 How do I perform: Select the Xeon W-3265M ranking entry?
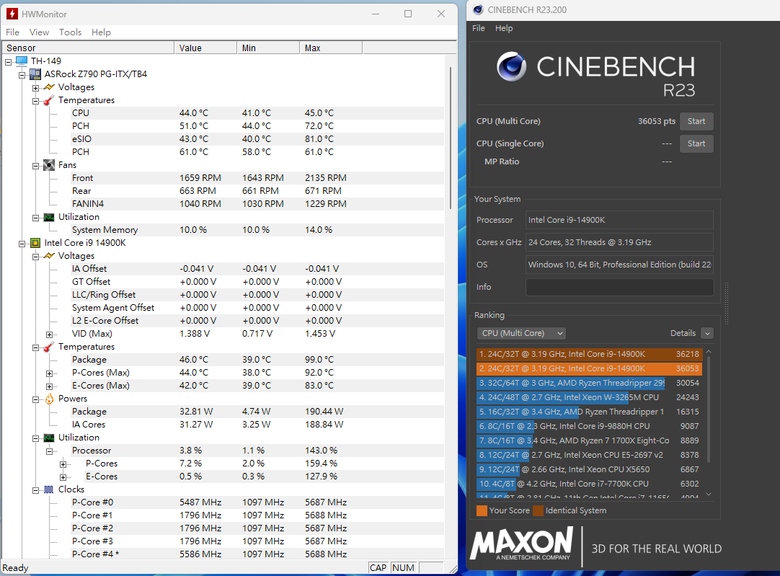click(589, 397)
